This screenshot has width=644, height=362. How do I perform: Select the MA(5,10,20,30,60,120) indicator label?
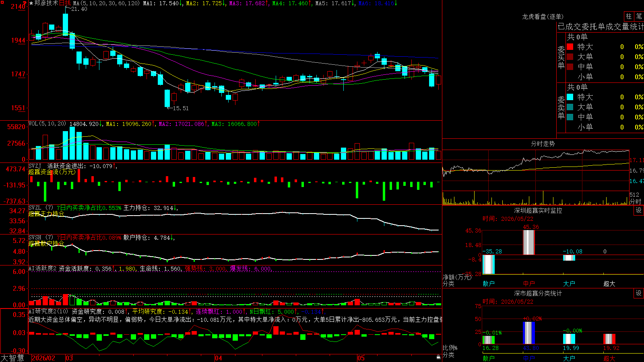pos(106,3)
